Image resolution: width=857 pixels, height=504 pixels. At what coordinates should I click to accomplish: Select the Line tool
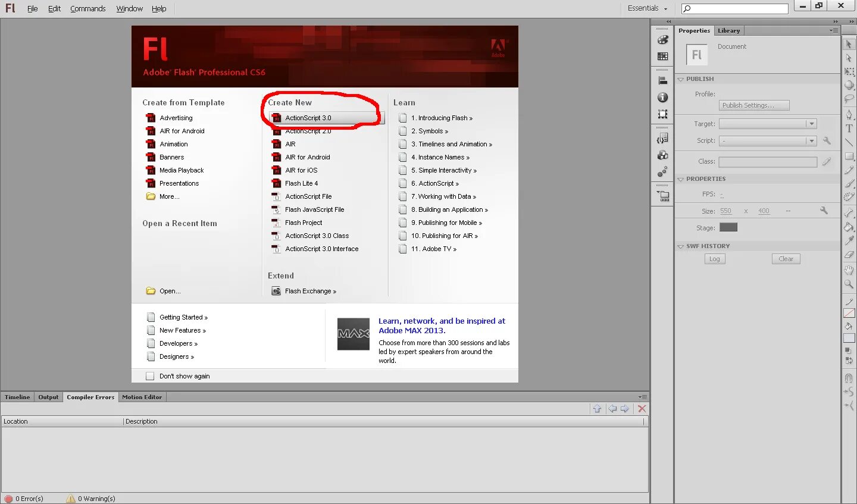click(849, 142)
